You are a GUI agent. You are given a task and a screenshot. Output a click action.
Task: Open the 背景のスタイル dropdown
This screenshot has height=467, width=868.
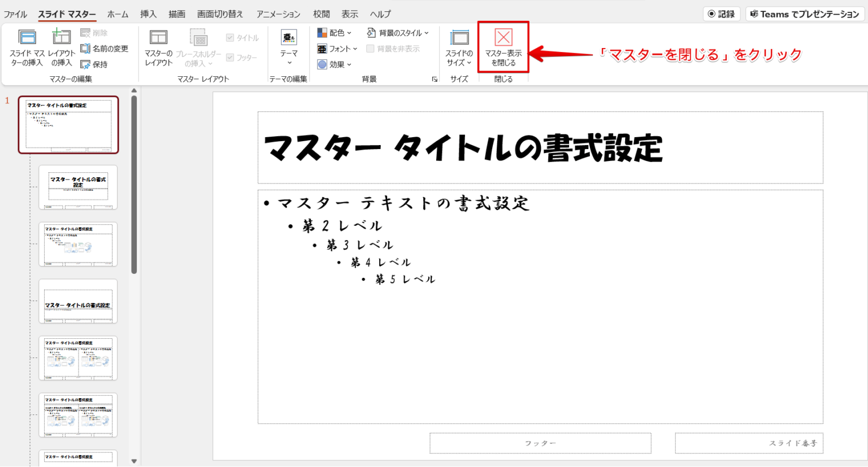(x=398, y=33)
